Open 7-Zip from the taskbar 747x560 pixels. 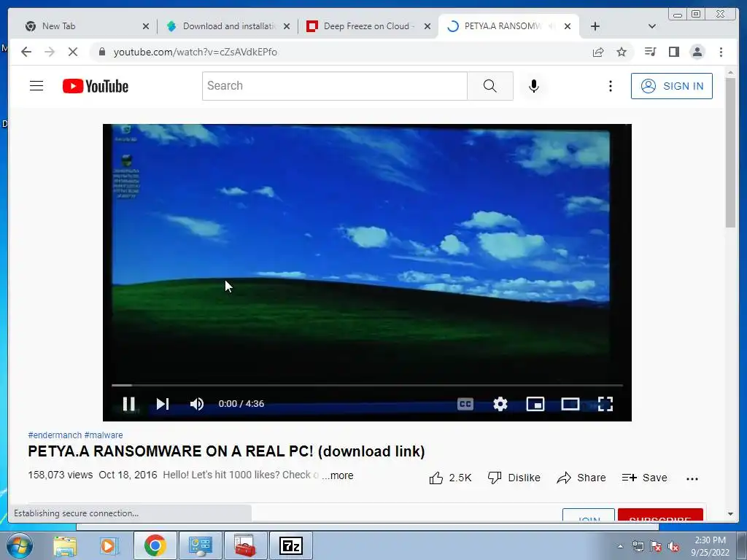point(291,545)
